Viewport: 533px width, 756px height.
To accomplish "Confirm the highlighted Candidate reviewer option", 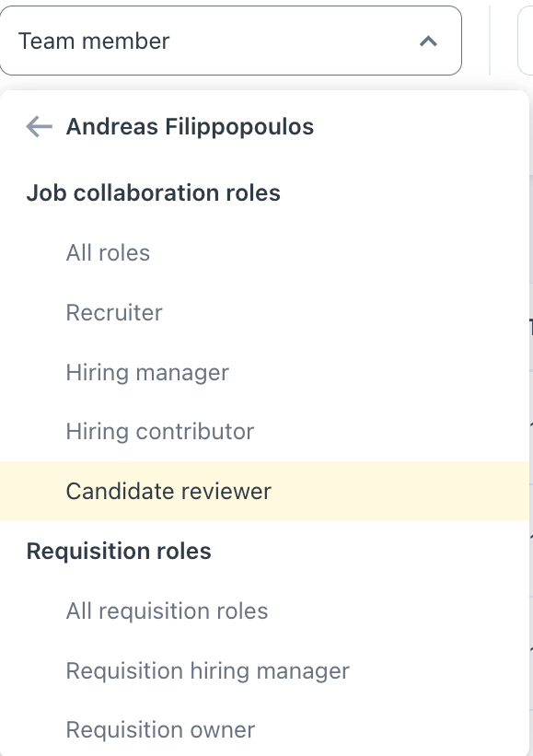I will coord(168,491).
